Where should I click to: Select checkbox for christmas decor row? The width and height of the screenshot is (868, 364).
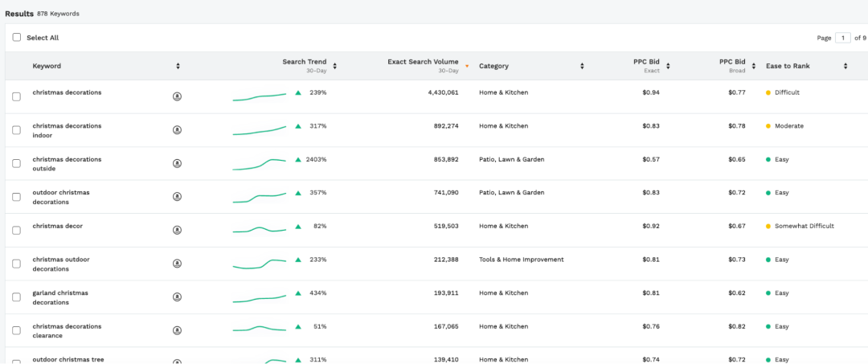pyautogui.click(x=17, y=231)
